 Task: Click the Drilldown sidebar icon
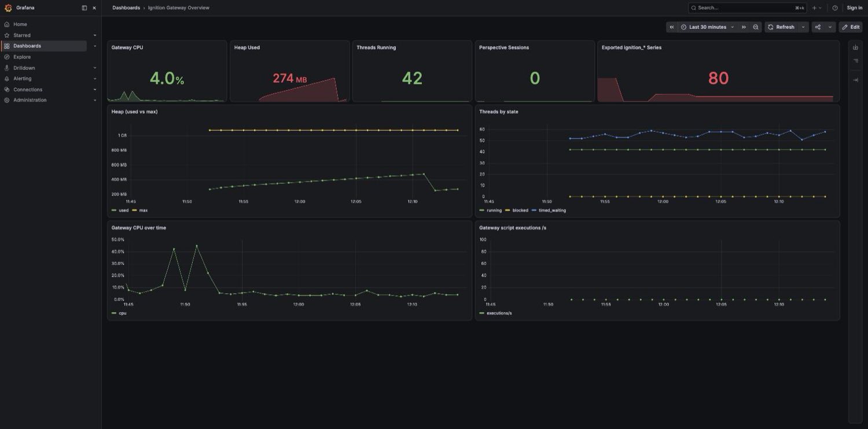[7, 68]
